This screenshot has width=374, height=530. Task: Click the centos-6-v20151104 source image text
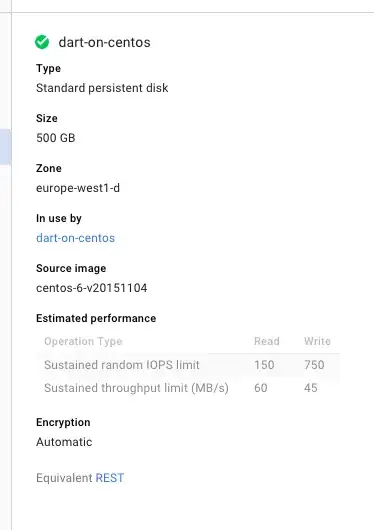click(x=92, y=288)
